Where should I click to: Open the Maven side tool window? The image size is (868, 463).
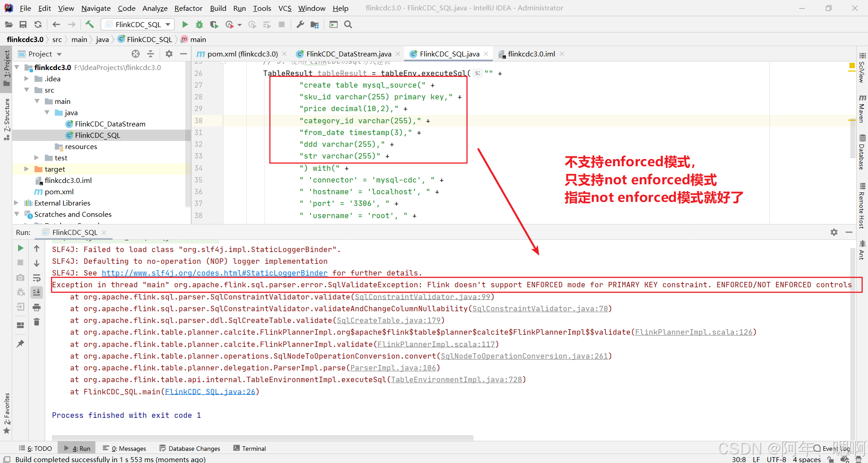(862, 108)
